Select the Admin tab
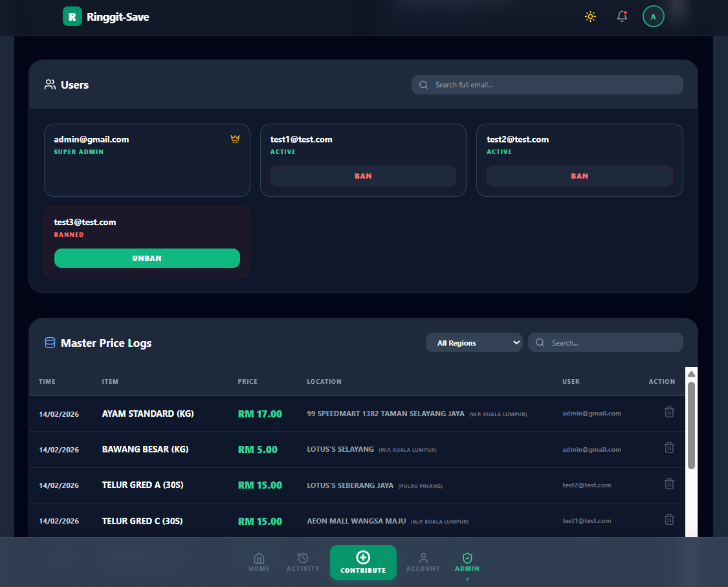728x587 pixels. click(467, 562)
